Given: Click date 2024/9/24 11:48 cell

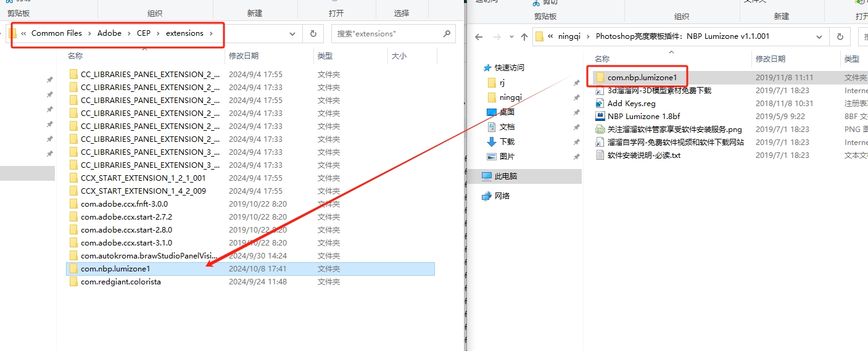Looking at the screenshot, I should point(258,281).
